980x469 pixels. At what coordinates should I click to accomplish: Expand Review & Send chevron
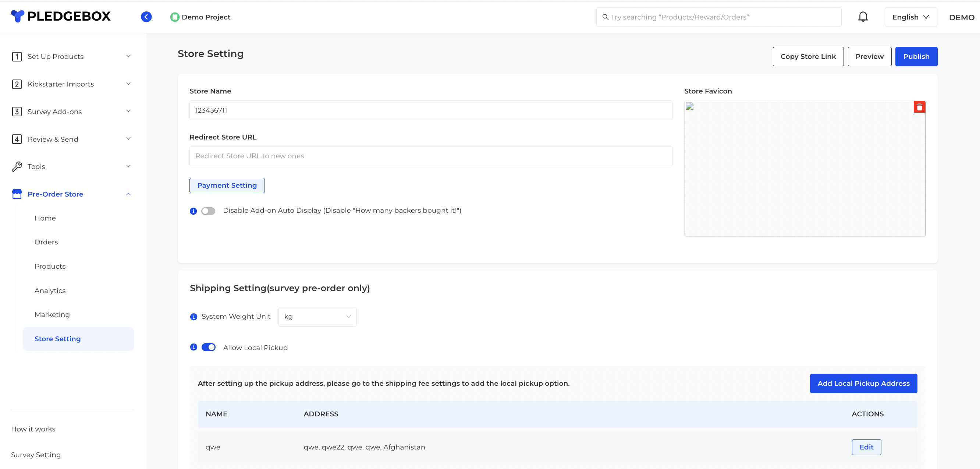[128, 138]
